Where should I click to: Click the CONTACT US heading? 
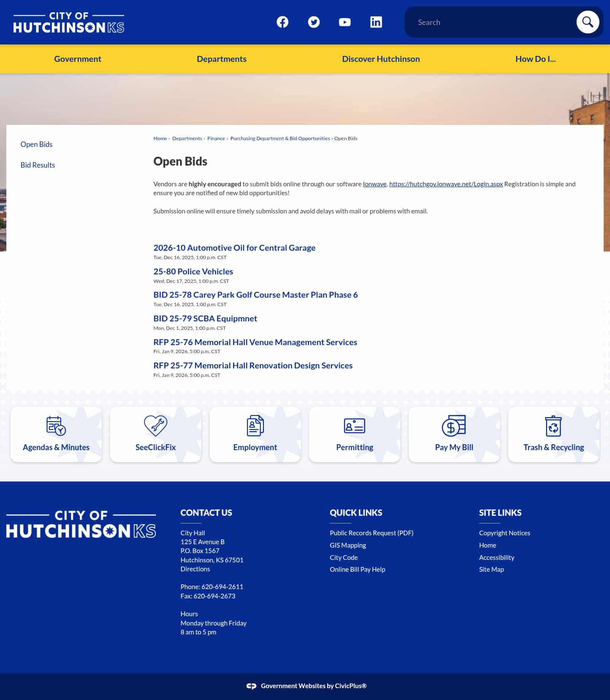pyautogui.click(x=206, y=513)
